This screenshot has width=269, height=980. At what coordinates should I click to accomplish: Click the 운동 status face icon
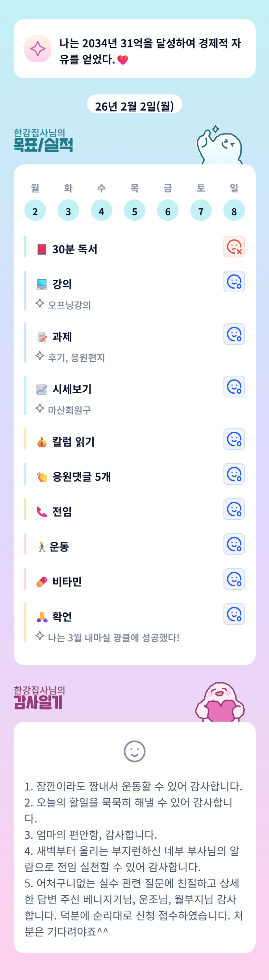click(x=234, y=544)
